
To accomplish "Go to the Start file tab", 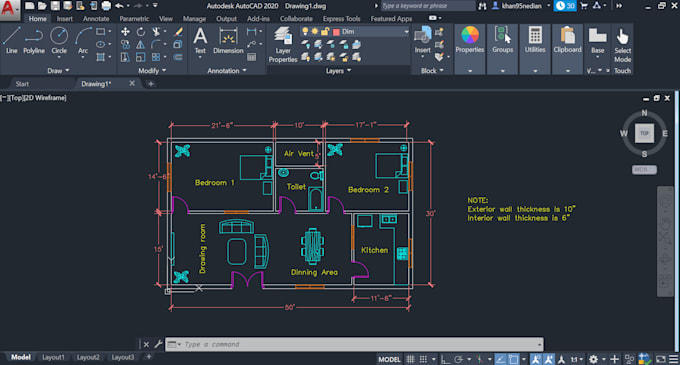I will coord(22,84).
